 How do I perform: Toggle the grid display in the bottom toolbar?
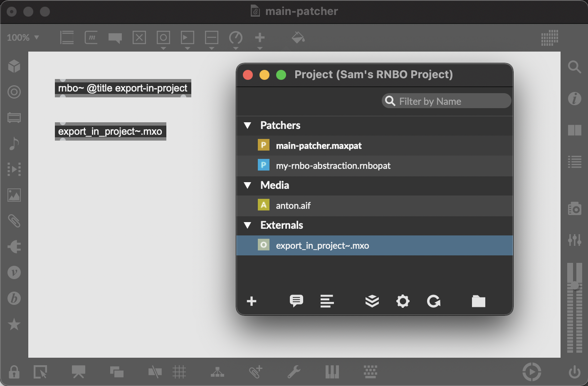(179, 371)
